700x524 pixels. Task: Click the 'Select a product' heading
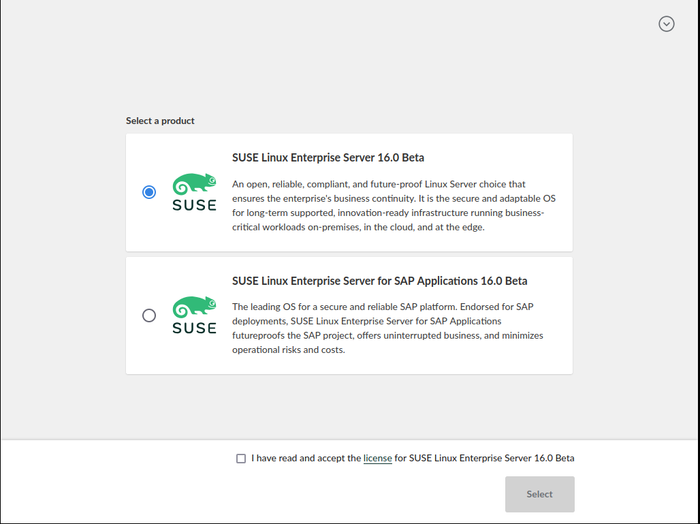pyautogui.click(x=160, y=121)
